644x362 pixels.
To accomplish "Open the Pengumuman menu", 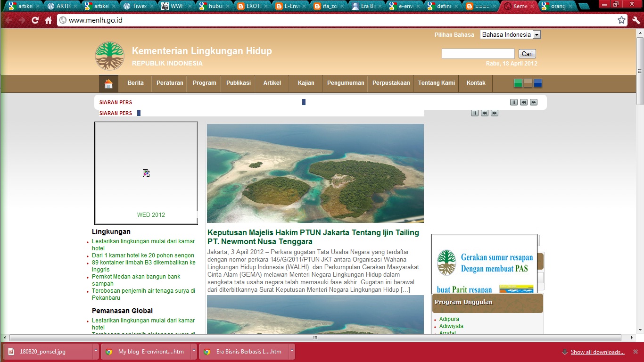I will 346,83.
